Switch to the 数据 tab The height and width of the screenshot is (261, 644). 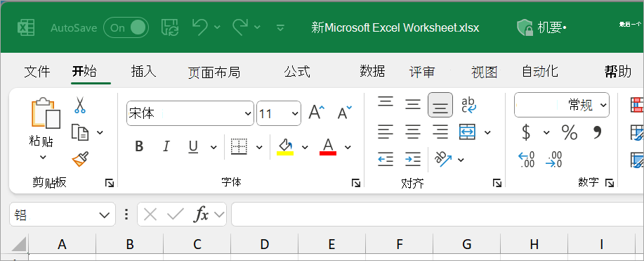tap(372, 72)
